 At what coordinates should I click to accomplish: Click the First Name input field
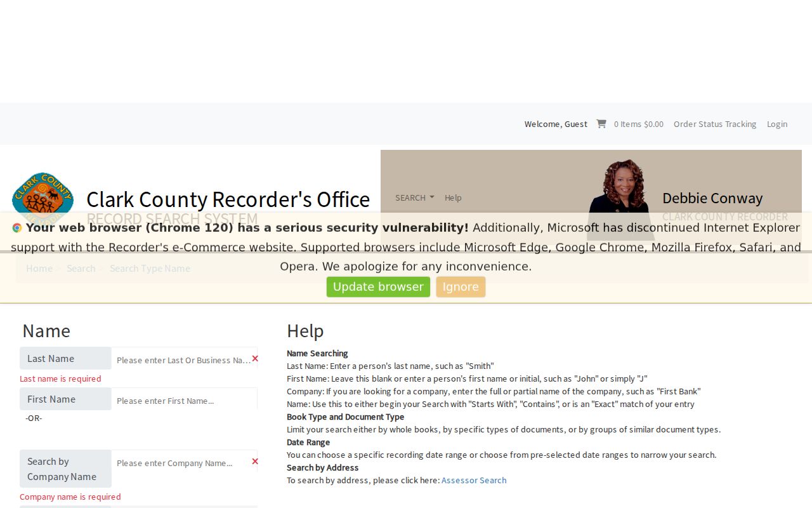coord(184,400)
